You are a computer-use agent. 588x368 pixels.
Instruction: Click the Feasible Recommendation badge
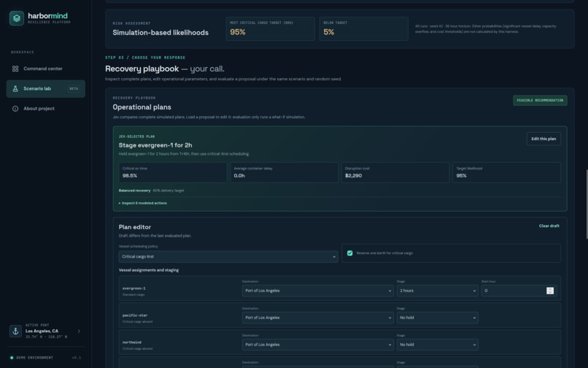pyautogui.click(x=540, y=100)
